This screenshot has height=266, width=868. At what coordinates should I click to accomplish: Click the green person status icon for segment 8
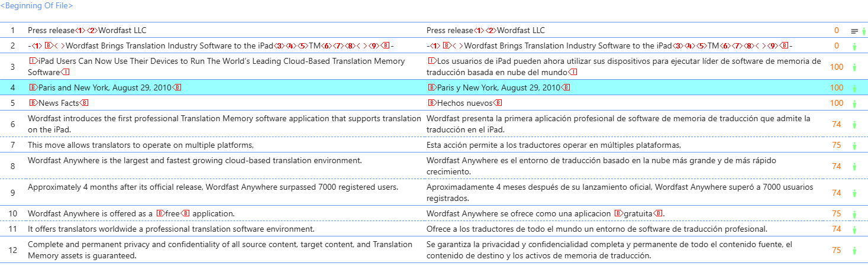(x=854, y=167)
